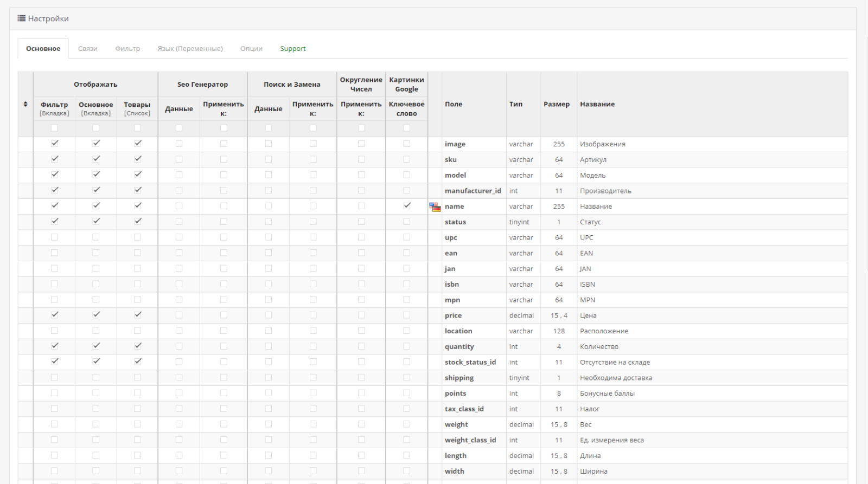Click the stock_status_id field name
This screenshot has width=868, height=484.
(x=470, y=362)
